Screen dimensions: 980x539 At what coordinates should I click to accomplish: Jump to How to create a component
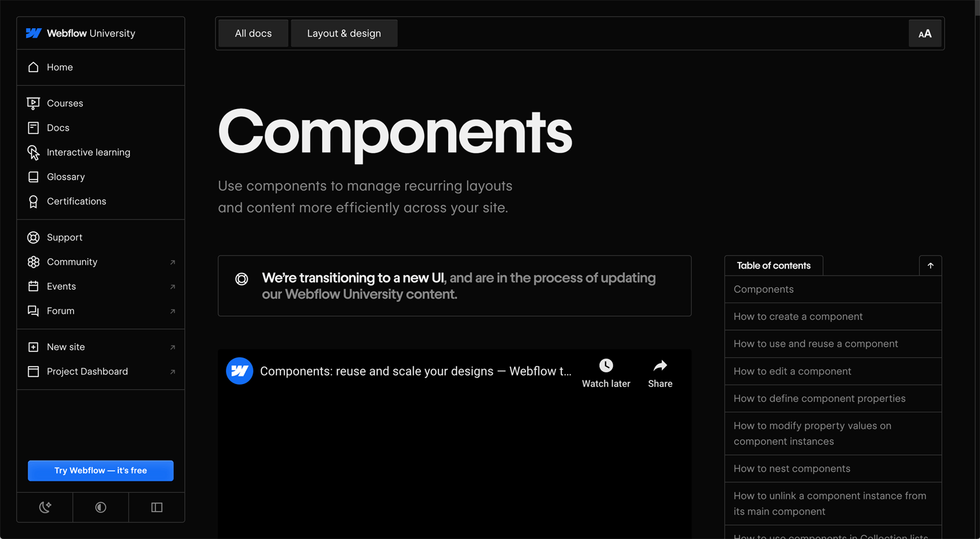tap(833, 317)
